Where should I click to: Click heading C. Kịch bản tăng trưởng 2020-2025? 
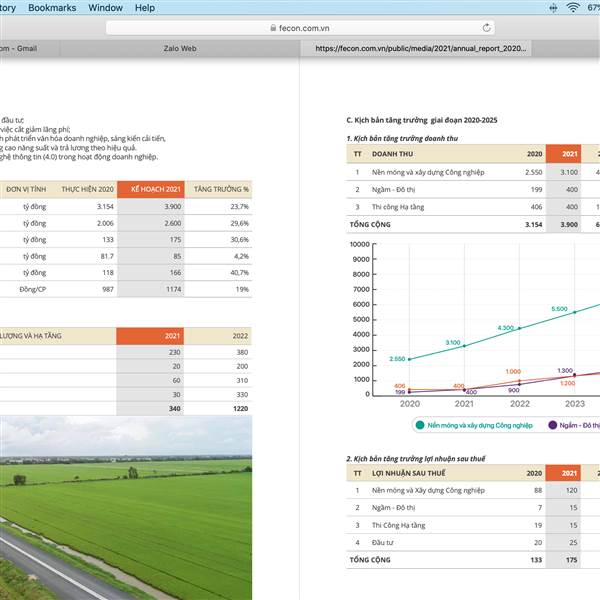coord(422,120)
